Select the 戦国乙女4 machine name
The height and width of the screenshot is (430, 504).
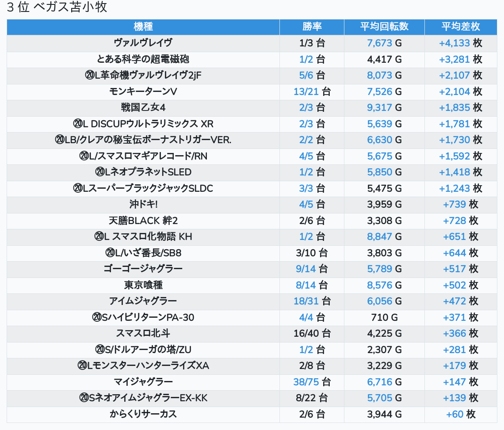click(143, 107)
